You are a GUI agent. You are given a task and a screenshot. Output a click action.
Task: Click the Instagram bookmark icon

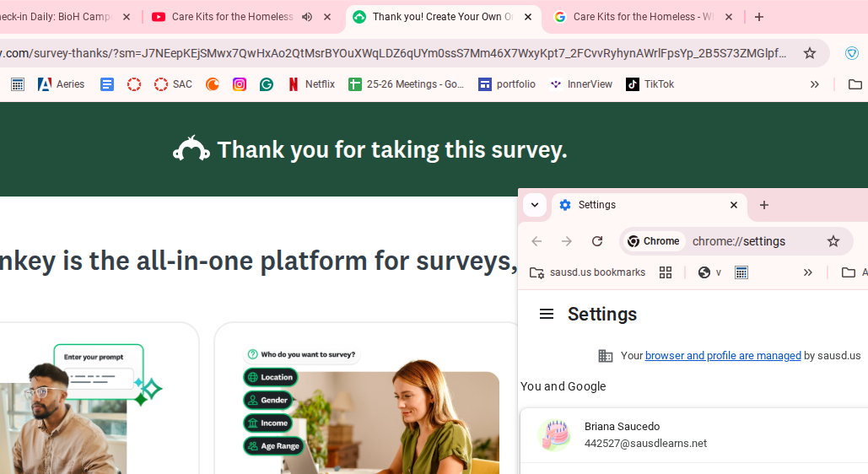click(x=240, y=84)
